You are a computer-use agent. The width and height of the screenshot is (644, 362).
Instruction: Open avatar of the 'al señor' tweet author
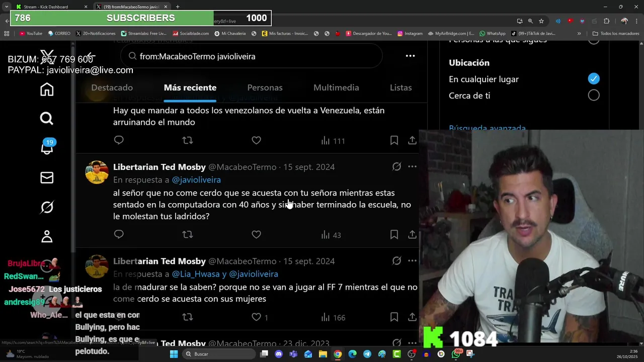[97, 172]
